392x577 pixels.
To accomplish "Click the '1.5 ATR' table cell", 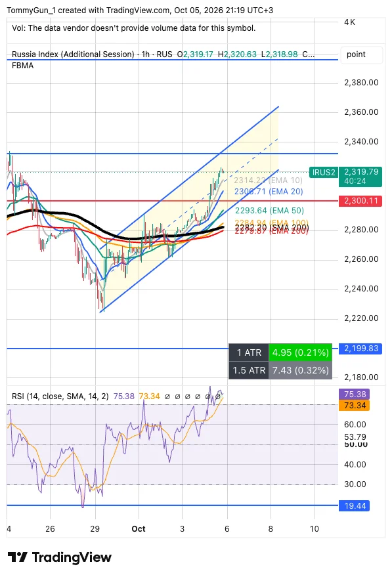I will 249,370.
